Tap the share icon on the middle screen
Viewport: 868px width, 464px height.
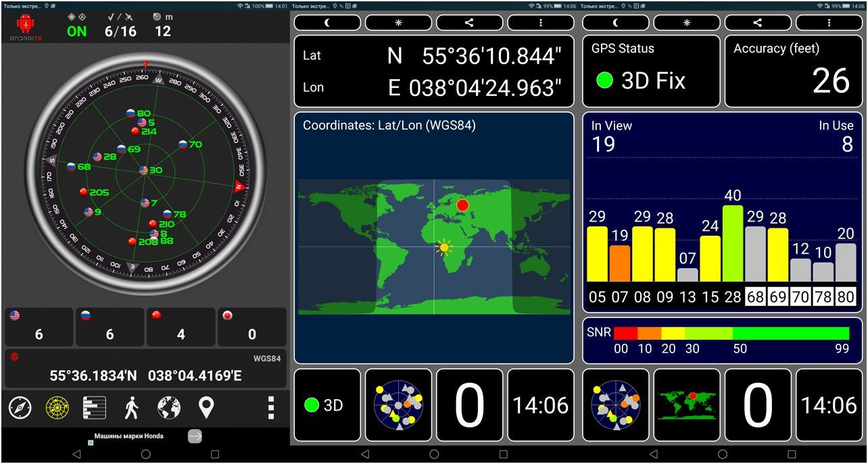(469, 22)
